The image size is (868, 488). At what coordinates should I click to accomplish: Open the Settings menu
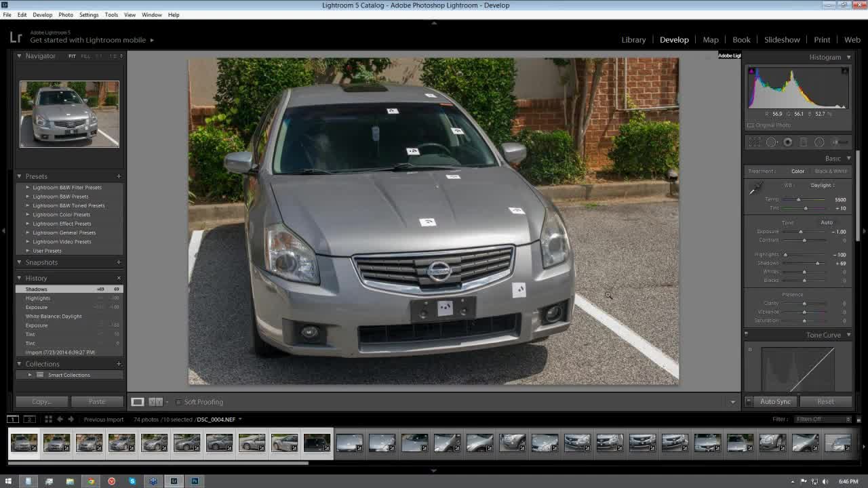(x=89, y=15)
